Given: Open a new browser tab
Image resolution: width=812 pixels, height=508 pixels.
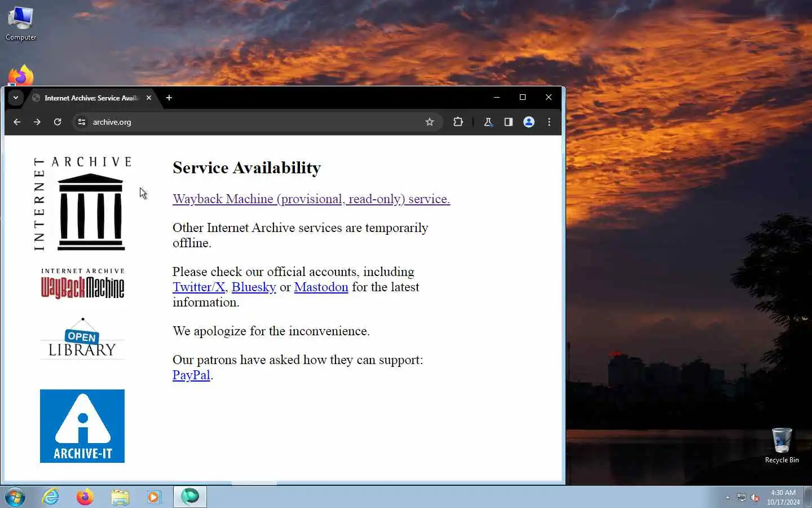Looking at the screenshot, I should tap(169, 98).
